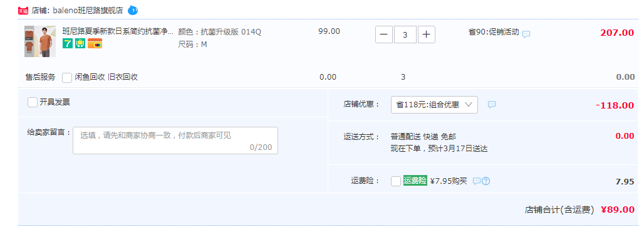Screen dimensions: 644x234
Task: Open the product thumbnail image
Action: pyautogui.click(x=40, y=41)
